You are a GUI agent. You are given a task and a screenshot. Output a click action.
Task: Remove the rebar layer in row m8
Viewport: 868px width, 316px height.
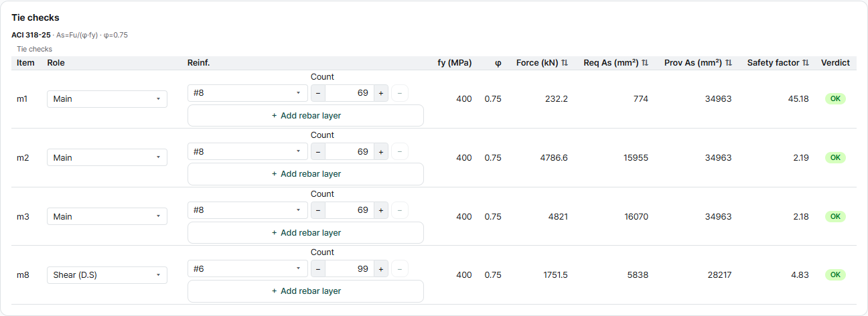(x=400, y=269)
